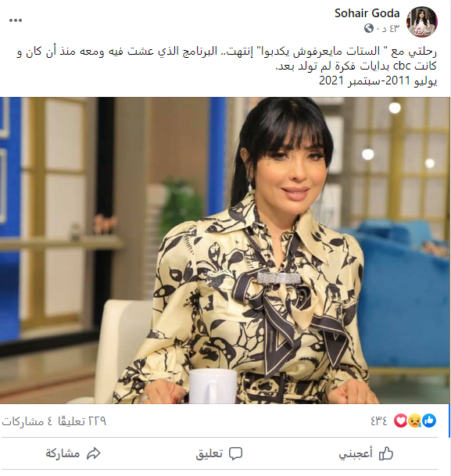The width and height of the screenshot is (451, 476).
Task: Click the curved share arrow icon
Action: coord(94,453)
